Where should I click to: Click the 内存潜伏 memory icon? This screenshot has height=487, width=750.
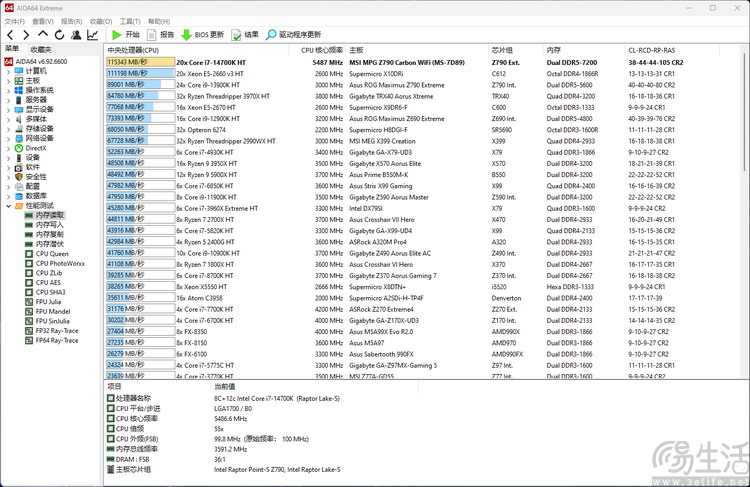(x=29, y=244)
